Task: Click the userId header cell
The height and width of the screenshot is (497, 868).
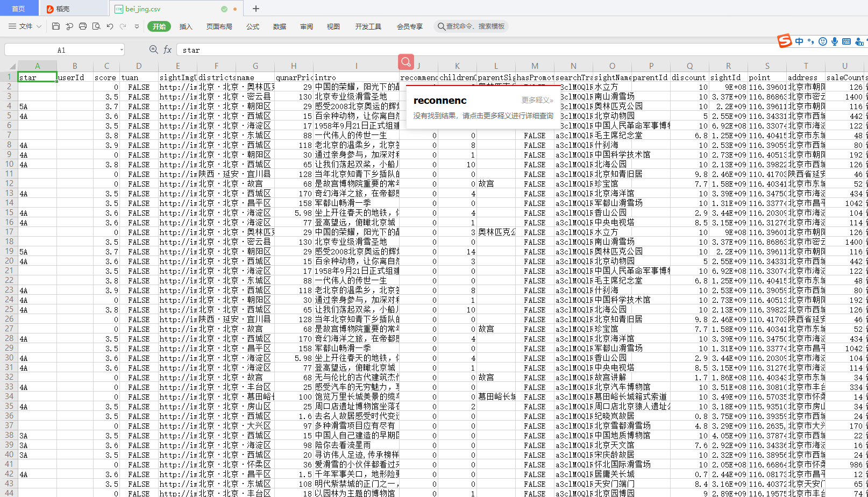Action: pyautogui.click(x=75, y=77)
